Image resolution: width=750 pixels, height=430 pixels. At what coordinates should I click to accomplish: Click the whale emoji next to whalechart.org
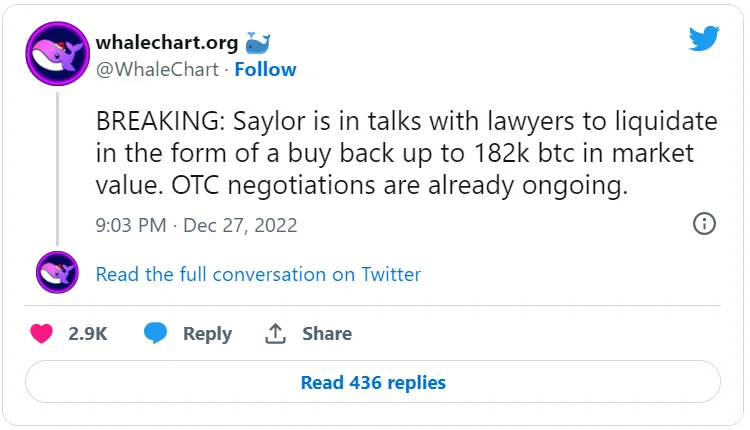coord(258,43)
